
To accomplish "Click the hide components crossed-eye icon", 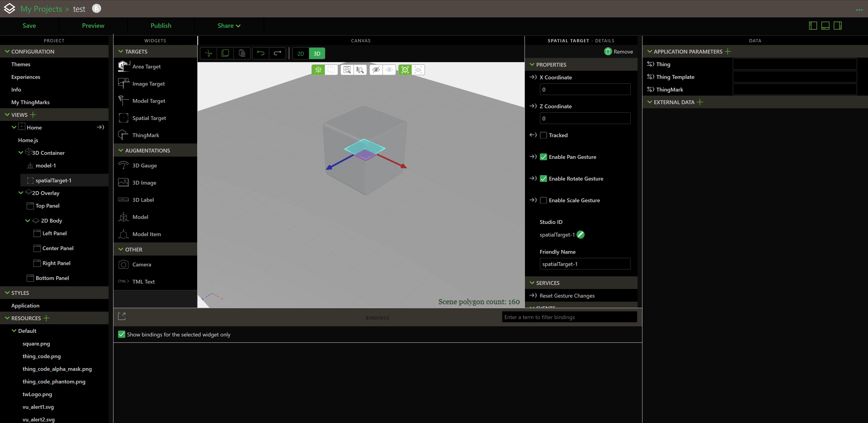I will click(x=376, y=70).
